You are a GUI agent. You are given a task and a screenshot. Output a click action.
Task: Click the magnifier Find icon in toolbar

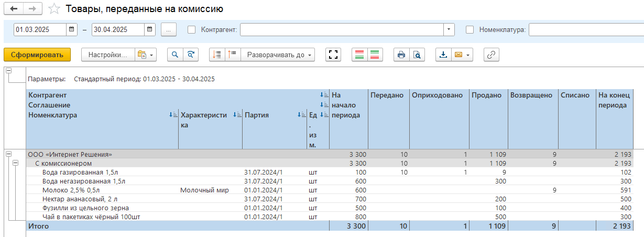coord(175,55)
